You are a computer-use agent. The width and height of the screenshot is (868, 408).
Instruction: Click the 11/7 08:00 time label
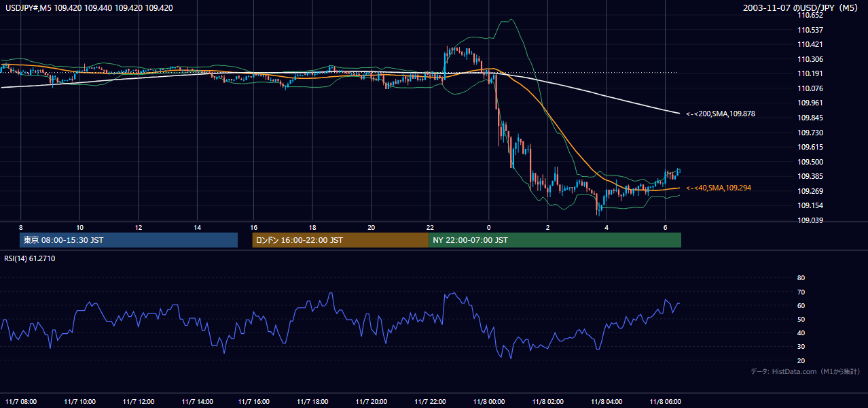click(x=21, y=401)
